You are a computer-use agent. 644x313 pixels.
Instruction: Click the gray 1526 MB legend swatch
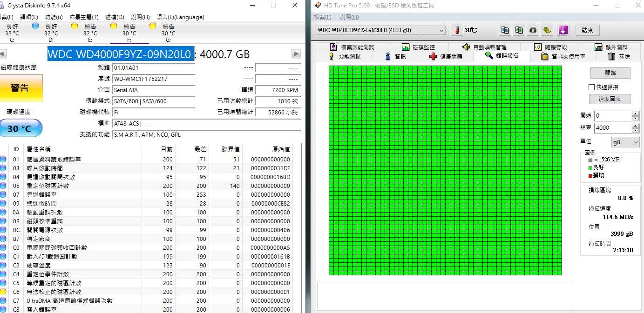pyautogui.click(x=590, y=160)
